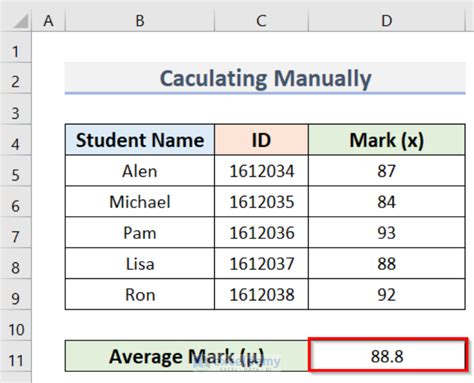Image resolution: width=474 pixels, height=383 pixels.
Task: Select the Mark (x) header cell
Action: 387,140
